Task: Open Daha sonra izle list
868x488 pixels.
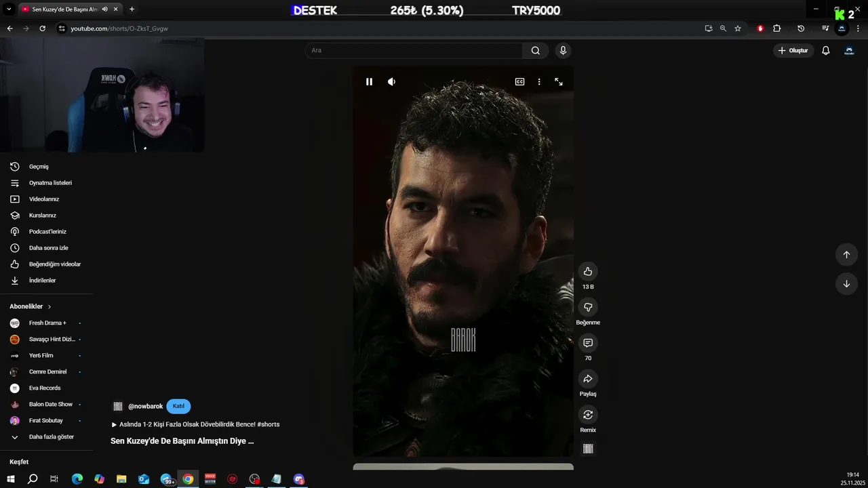Action: pos(47,248)
